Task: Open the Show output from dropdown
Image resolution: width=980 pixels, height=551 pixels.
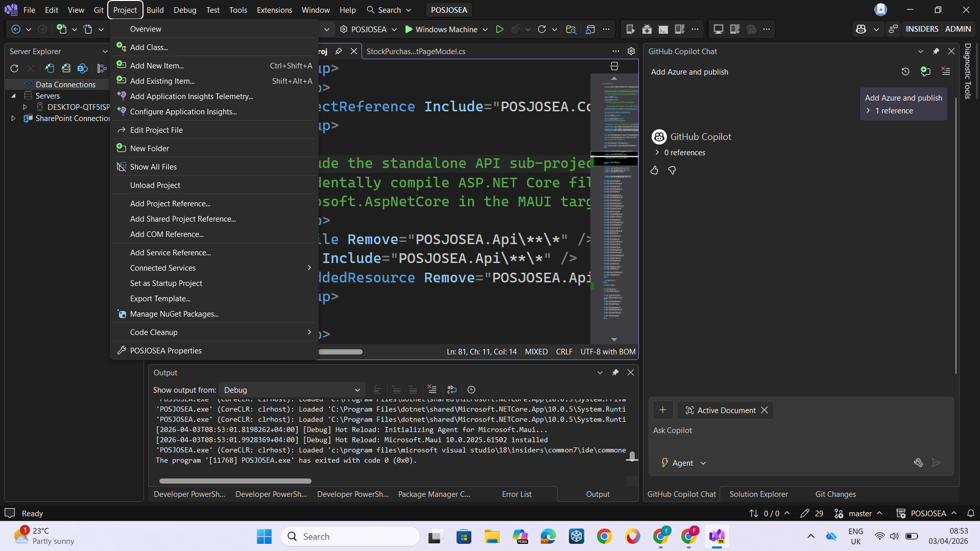Action: click(292, 390)
